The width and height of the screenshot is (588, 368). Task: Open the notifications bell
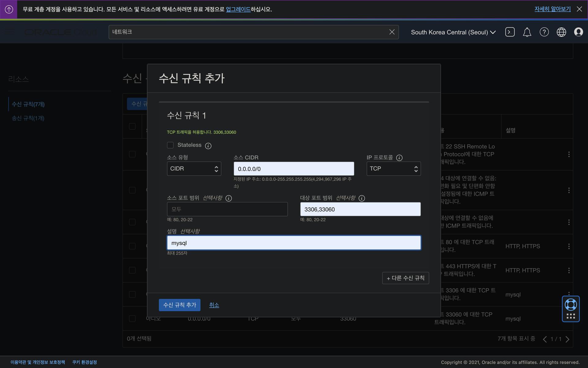point(527,32)
